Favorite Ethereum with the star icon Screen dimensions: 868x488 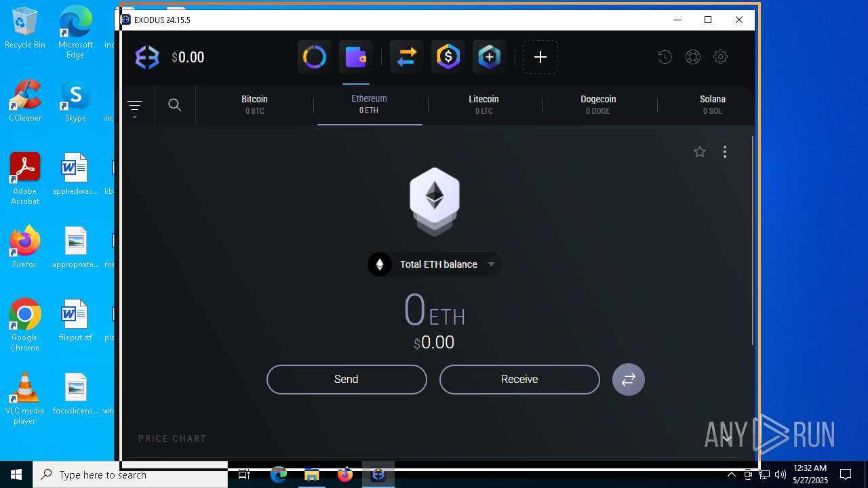coord(700,152)
